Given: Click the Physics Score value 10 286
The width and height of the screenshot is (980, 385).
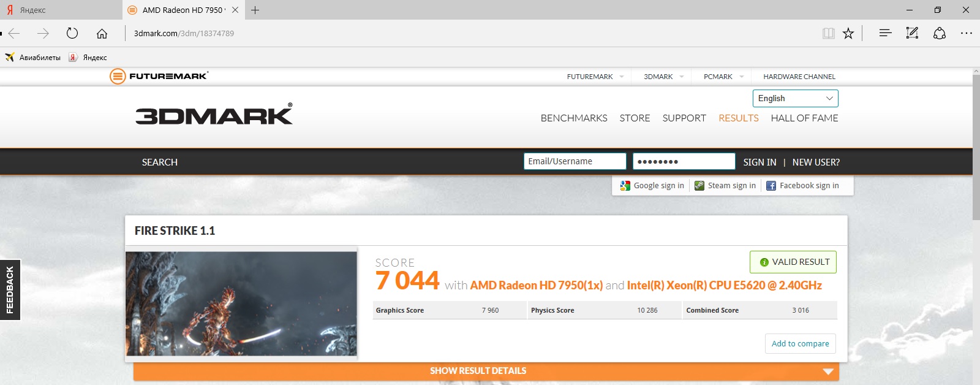Looking at the screenshot, I should tap(647, 310).
